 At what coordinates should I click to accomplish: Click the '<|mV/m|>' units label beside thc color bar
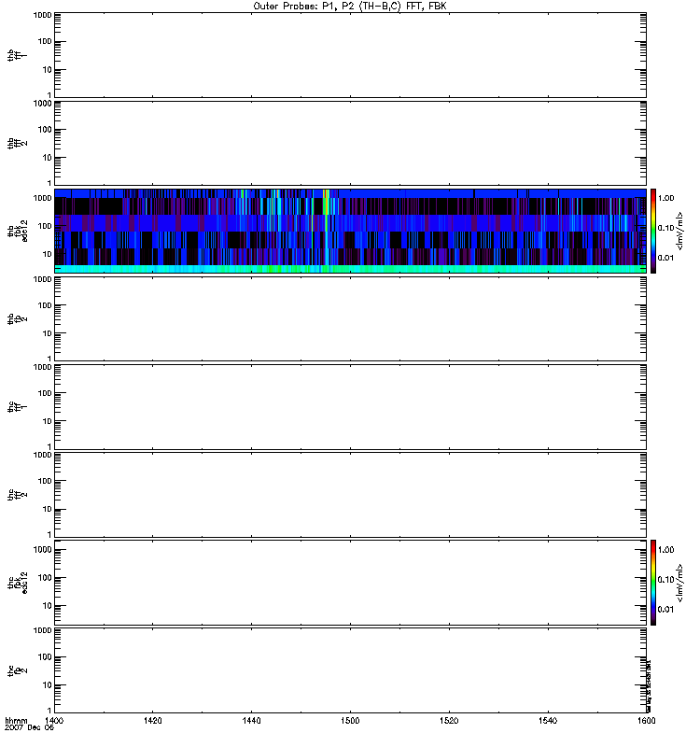tap(680, 583)
